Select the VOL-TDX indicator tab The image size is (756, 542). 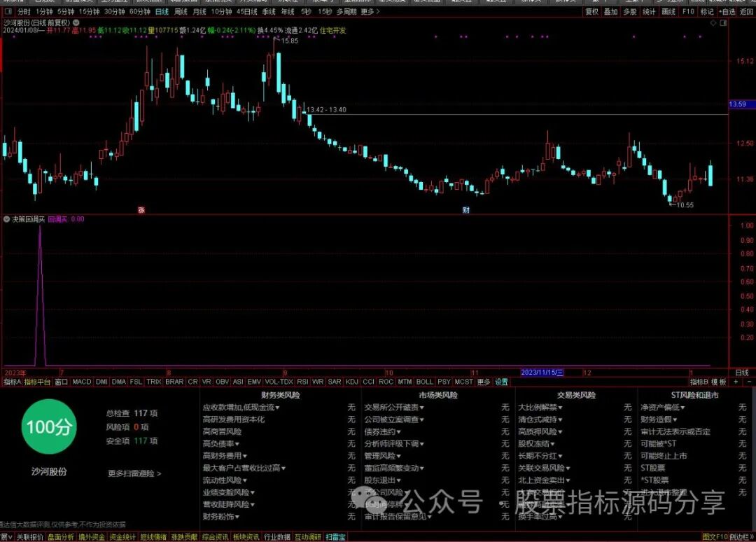pos(279,382)
